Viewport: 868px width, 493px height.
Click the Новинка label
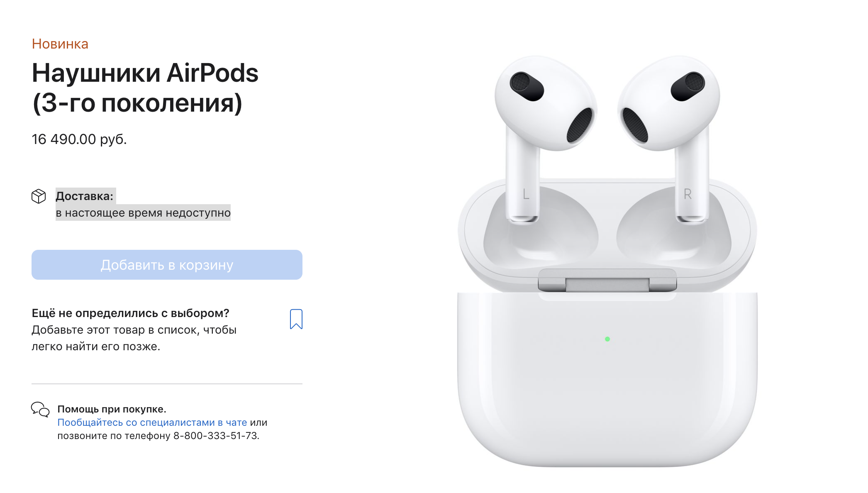(x=60, y=44)
